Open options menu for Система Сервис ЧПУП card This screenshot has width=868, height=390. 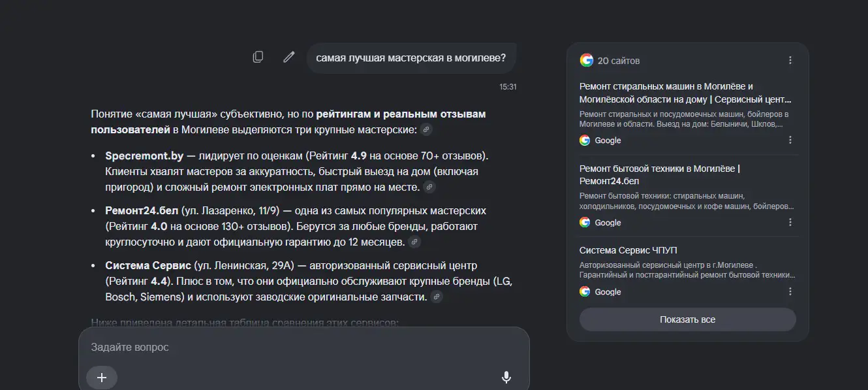tap(790, 291)
